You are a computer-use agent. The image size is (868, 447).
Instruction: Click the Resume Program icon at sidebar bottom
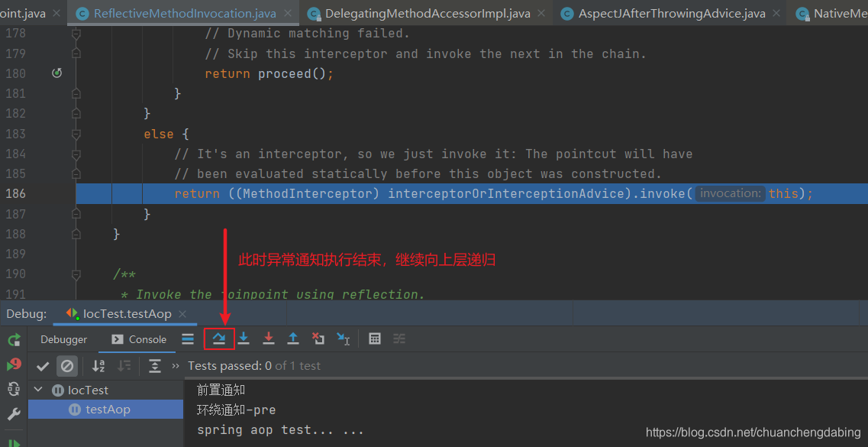point(14,442)
